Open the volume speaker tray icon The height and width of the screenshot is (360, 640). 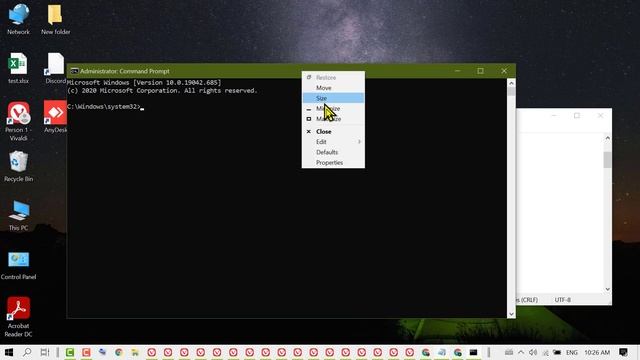pyautogui.click(x=533, y=352)
